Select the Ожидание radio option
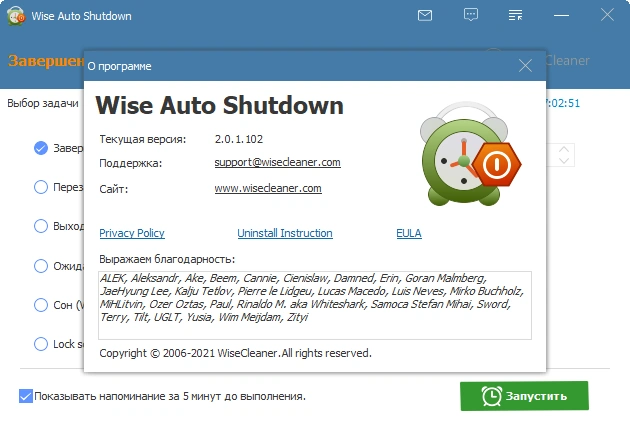 pos(41,266)
